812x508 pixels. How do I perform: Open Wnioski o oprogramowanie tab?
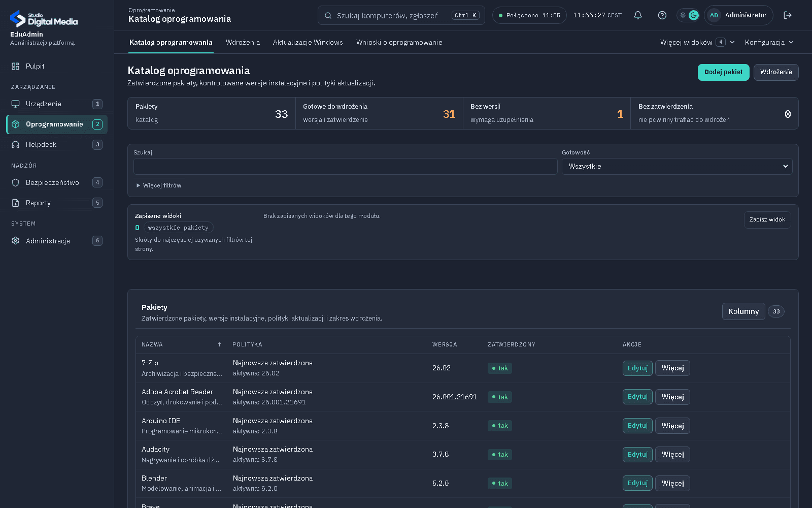(x=399, y=42)
